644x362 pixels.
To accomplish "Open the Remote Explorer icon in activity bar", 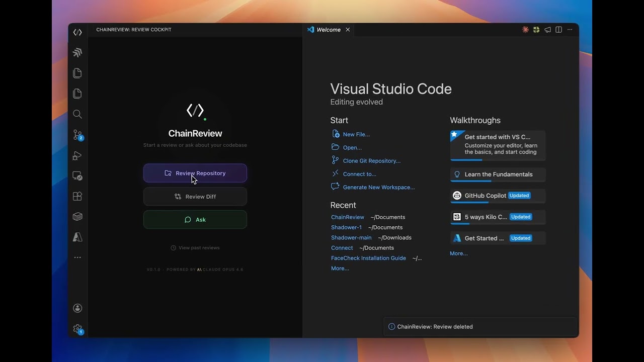I will point(77,176).
